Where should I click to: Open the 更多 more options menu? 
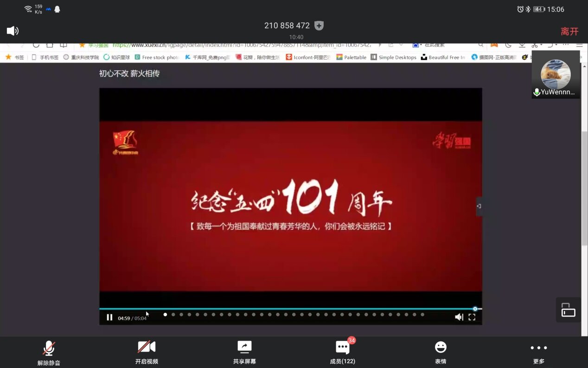[x=538, y=353]
